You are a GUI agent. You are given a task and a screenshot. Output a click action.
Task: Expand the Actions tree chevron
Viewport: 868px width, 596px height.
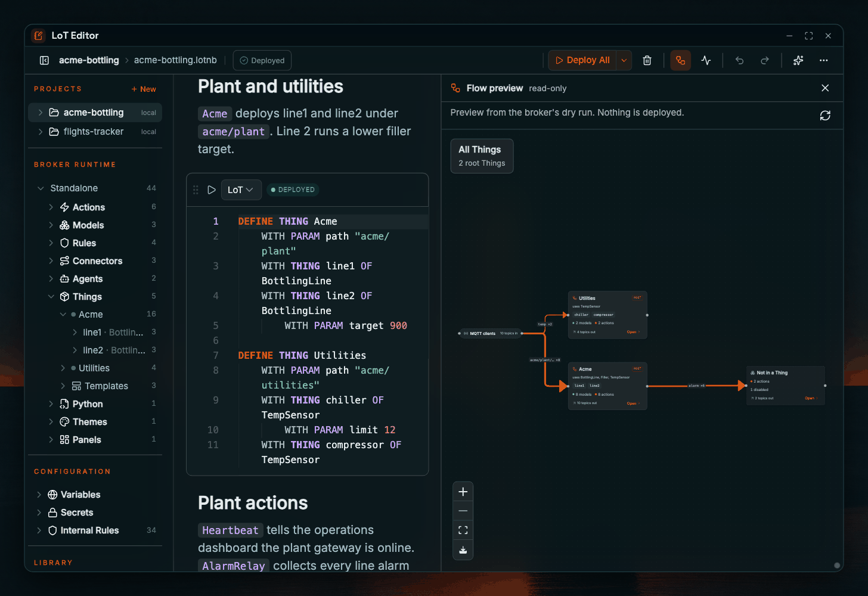(51, 207)
